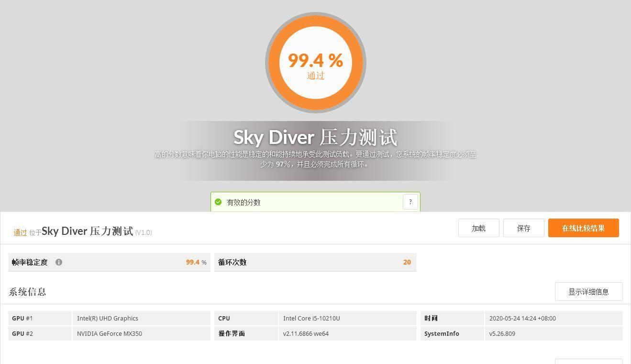Click the stress test description paragraph
This screenshot has height=364, width=631.
[x=315, y=159]
